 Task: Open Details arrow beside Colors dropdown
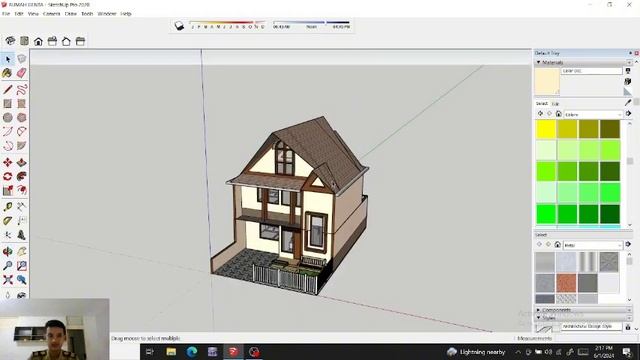[x=628, y=114]
